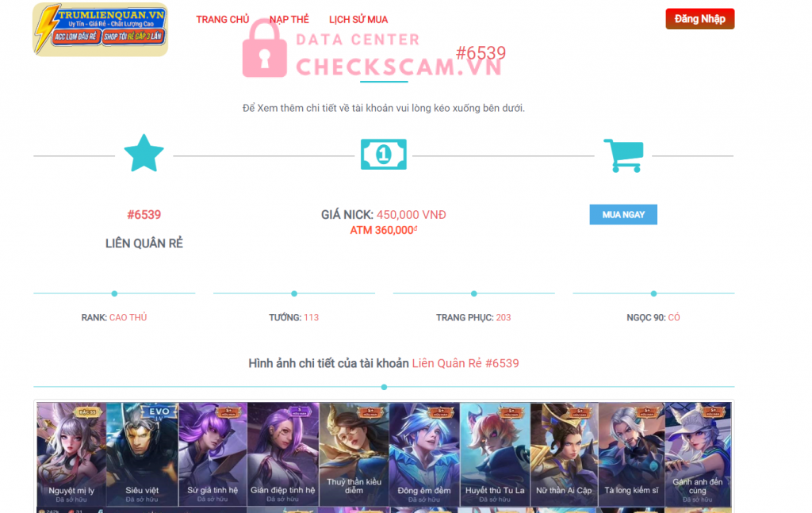Open the Nguyệt mị ly skin thumbnail

pos(71,454)
